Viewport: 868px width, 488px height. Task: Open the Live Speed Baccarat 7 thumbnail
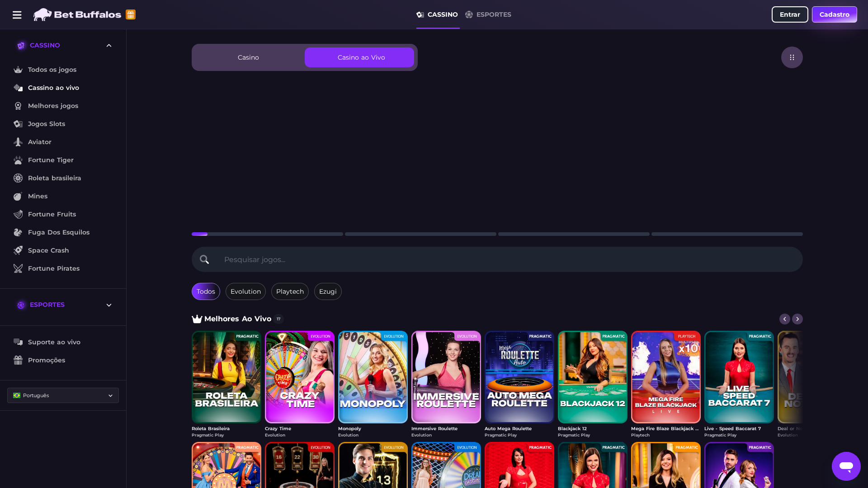(x=739, y=377)
